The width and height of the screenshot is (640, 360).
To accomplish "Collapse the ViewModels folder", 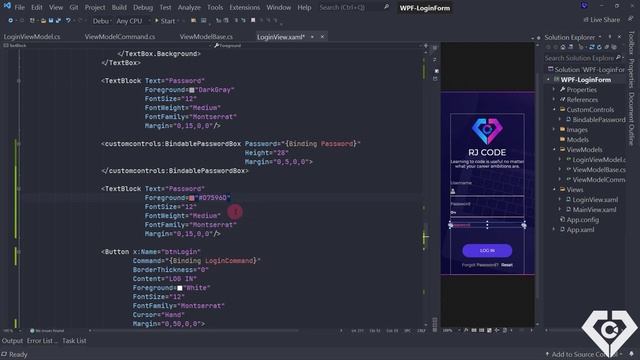I will tap(554, 149).
